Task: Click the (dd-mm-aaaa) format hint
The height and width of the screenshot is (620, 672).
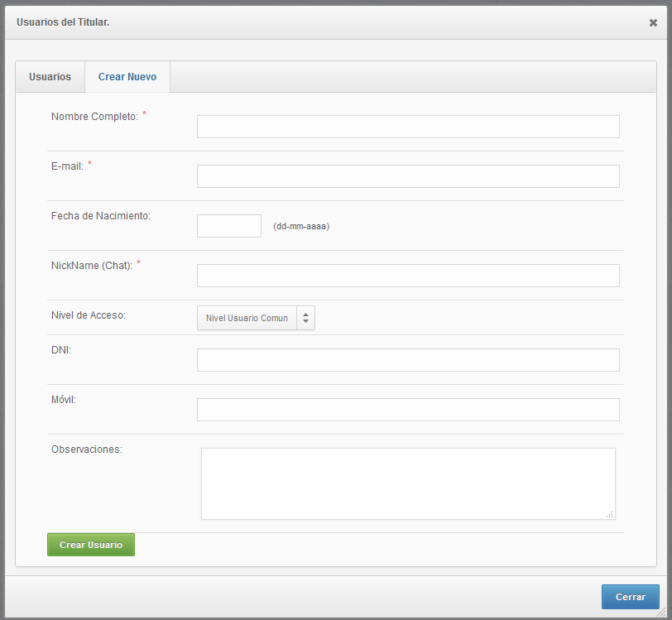Action: coord(301,226)
